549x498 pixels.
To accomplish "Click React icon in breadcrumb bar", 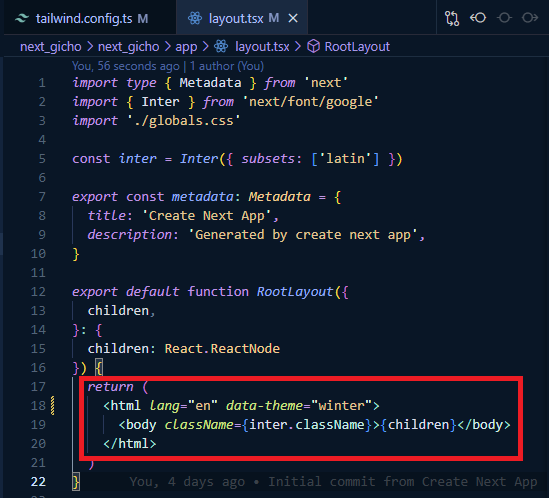I will (221, 46).
